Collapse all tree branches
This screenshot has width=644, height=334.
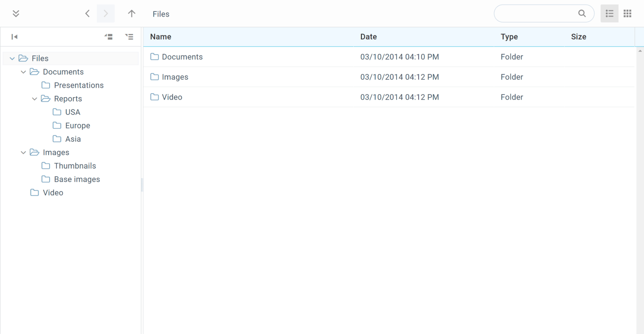pyautogui.click(x=108, y=37)
